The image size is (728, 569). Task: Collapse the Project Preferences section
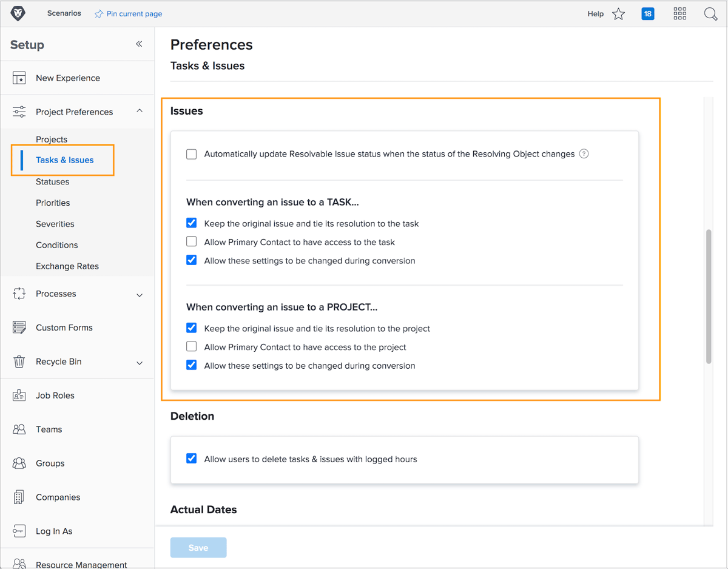click(140, 112)
